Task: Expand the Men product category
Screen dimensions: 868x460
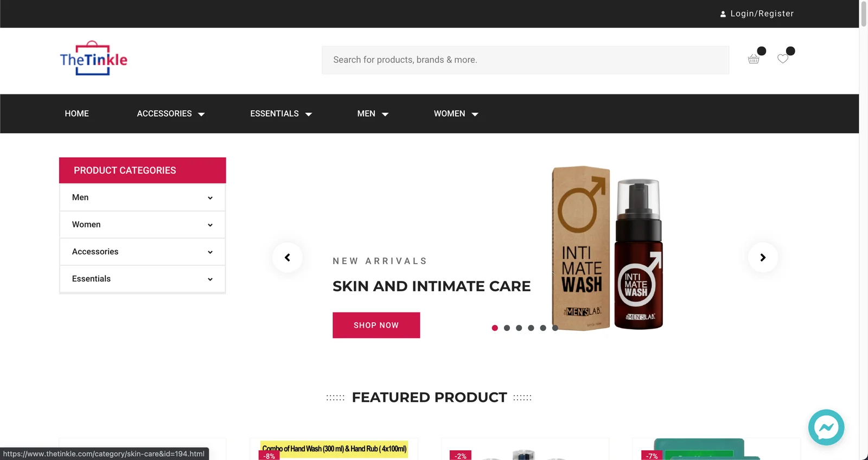Action: (143, 197)
